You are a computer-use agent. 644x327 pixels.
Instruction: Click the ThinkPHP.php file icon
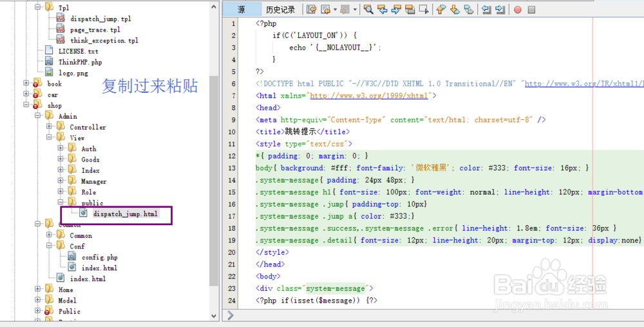pyautogui.click(x=50, y=62)
